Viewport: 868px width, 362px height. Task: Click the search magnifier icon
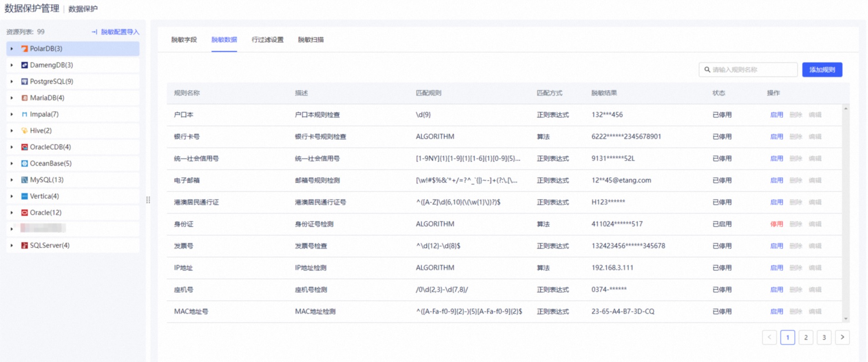point(707,70)
